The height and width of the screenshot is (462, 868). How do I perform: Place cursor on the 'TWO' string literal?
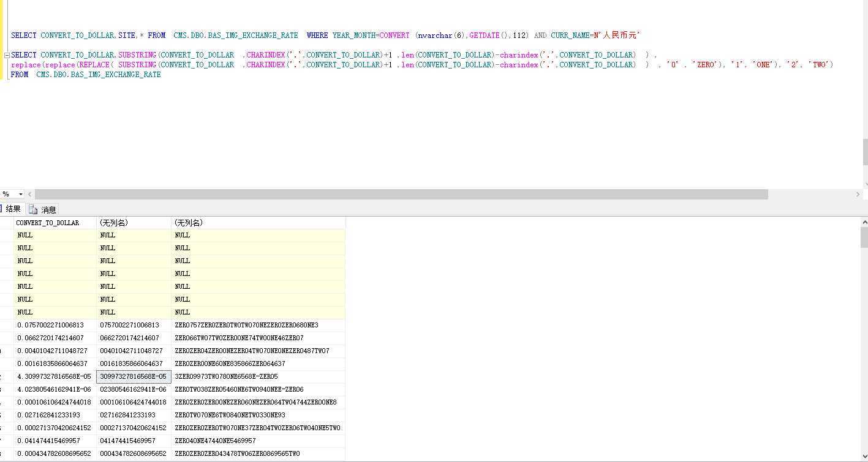tap(819, 65)
